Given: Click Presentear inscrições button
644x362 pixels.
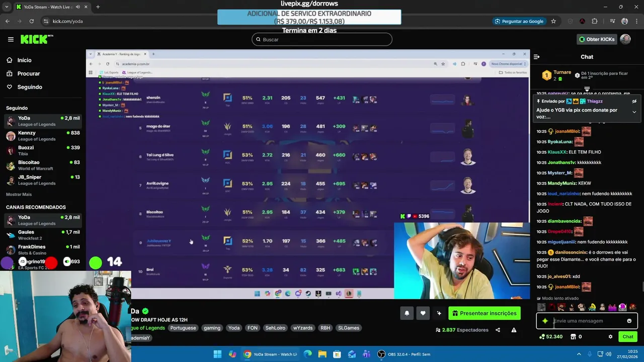Looking at the screenshot, I should pyautogui.click(x=484, y=313).
